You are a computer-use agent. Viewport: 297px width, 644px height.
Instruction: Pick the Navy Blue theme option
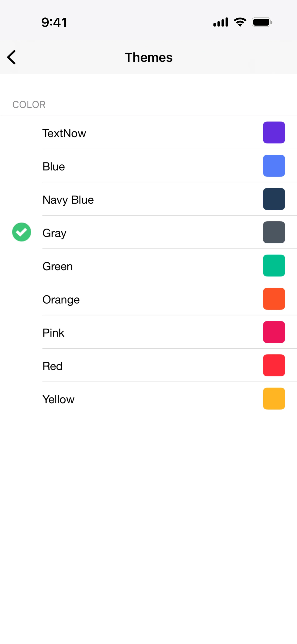68,200
